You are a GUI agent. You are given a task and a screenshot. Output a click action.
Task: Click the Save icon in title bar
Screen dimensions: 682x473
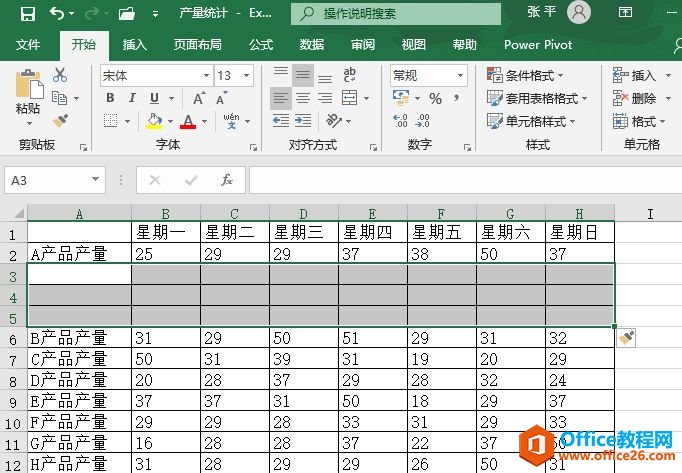pos(28,13)
